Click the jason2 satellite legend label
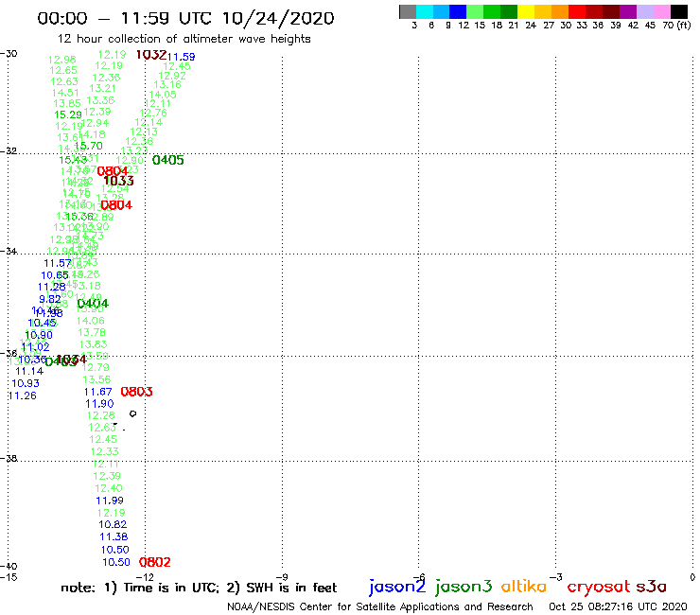700x615 pixels. [x=397, y=587]
